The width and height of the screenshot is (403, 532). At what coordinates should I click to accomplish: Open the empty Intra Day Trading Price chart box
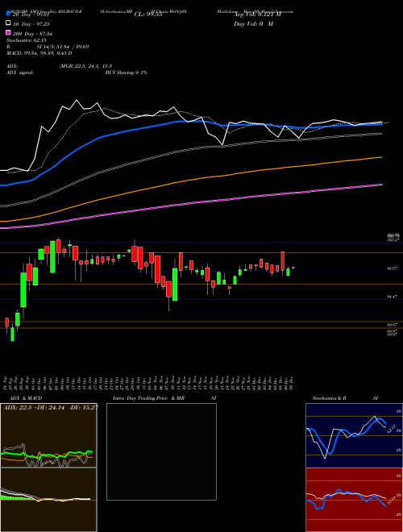161,451
